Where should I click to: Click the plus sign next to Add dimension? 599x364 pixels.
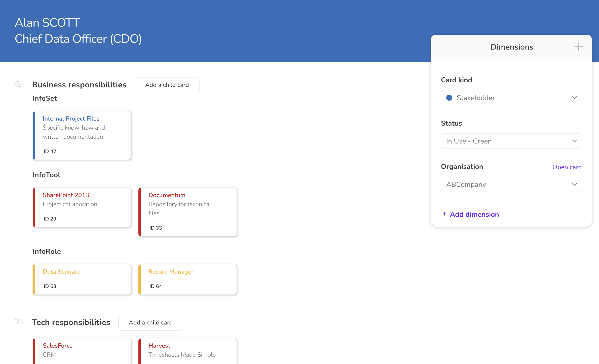point(444,214)
